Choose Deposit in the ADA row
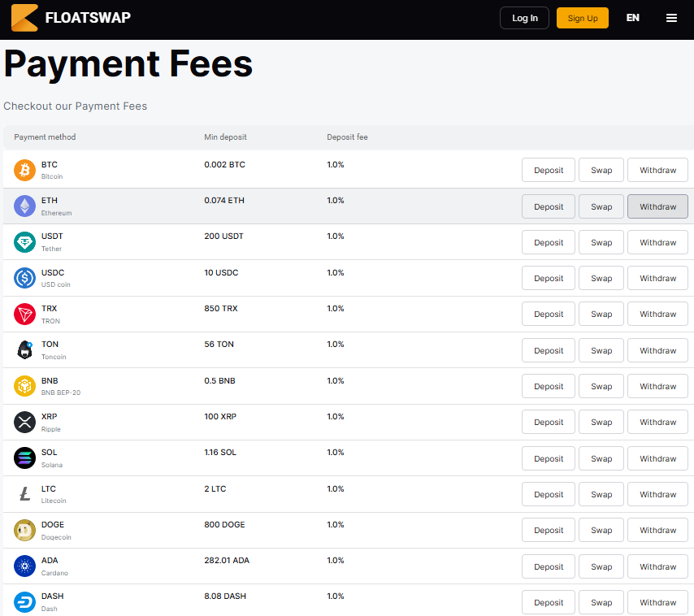The image size is (694, 616). click(549, 567)
